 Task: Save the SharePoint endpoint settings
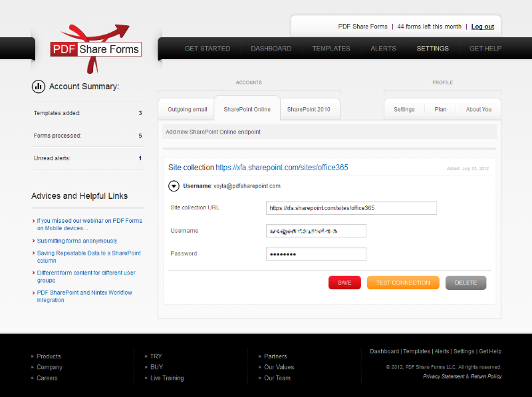344,283
